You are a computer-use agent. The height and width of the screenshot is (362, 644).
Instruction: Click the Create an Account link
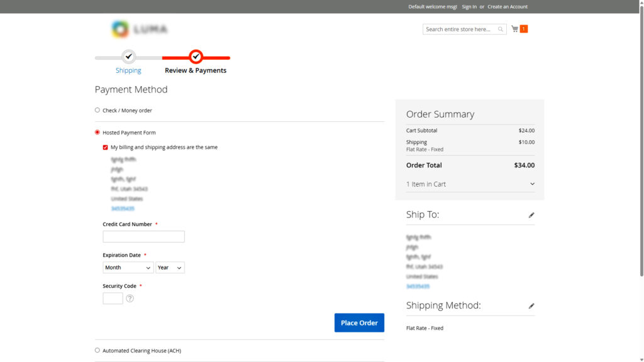click(x=508, y=6)
